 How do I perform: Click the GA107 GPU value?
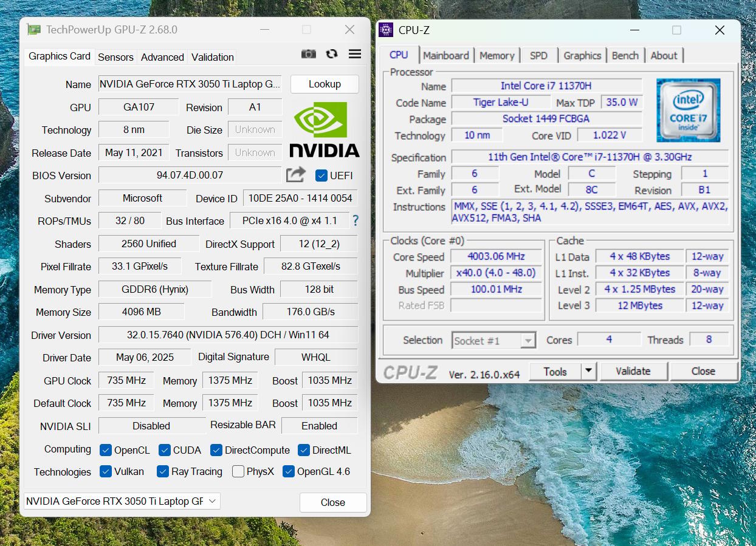coord(139,107)
